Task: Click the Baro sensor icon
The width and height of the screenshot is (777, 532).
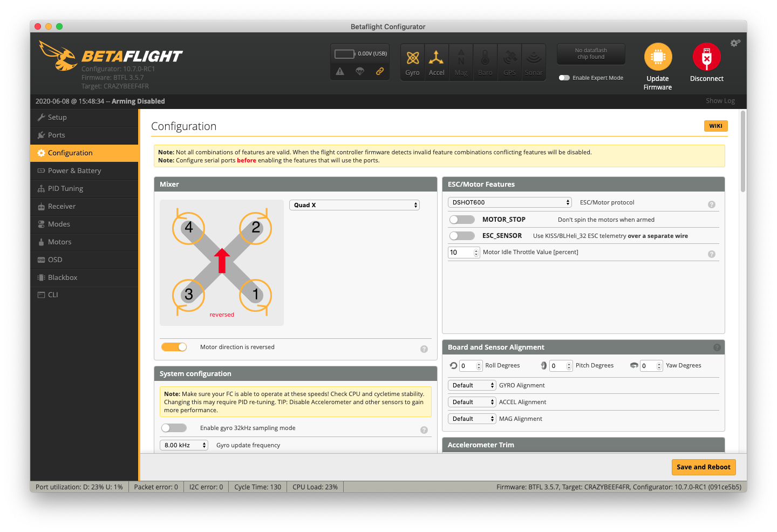Action: [x=485, y=57]
